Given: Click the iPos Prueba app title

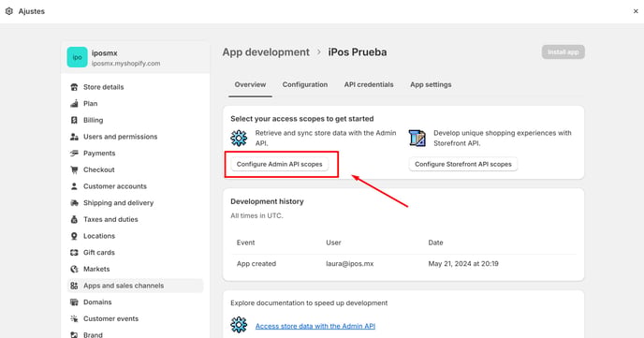Looking at the screenshot, I should 358,52.
